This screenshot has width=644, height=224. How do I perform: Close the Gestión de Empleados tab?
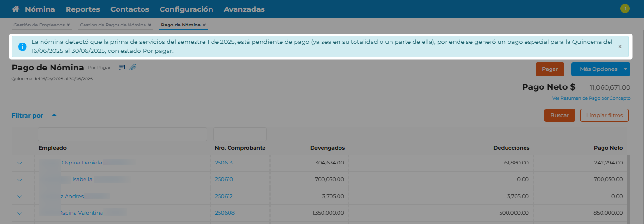coord(68,25)
